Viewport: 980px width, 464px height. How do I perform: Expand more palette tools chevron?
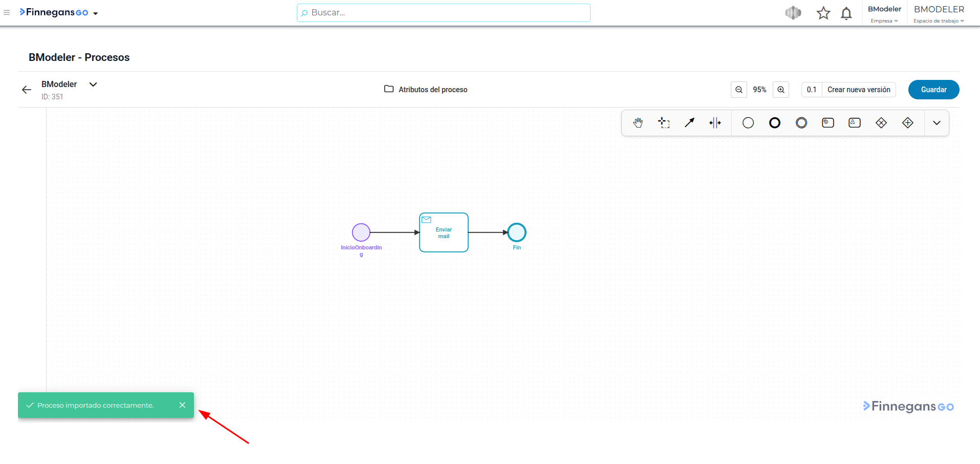[937, 123]
